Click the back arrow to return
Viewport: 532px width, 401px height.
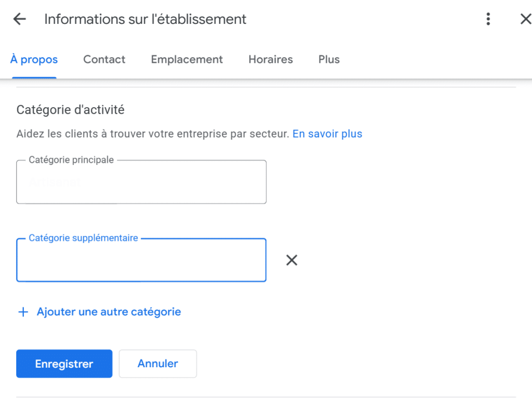point(19,19)
